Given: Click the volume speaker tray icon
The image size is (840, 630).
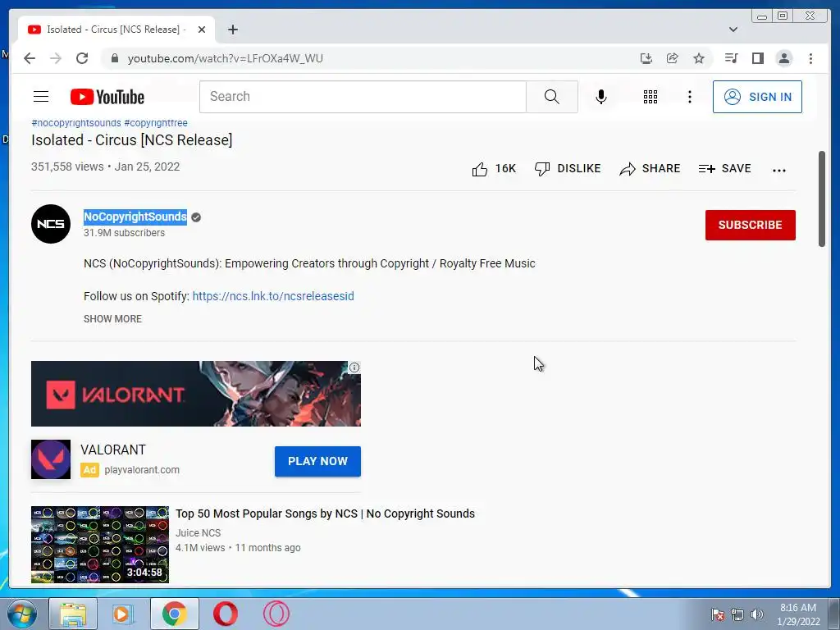Looking at the screenshot, I should coord(756,614).
